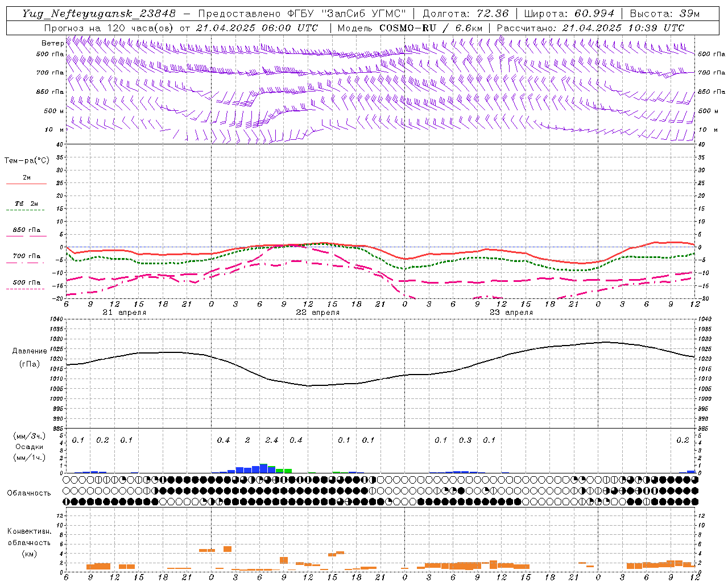The height and width of the screenshot is (582, 728).
Task: Click the 21 апреля date label
Action: 124,313
